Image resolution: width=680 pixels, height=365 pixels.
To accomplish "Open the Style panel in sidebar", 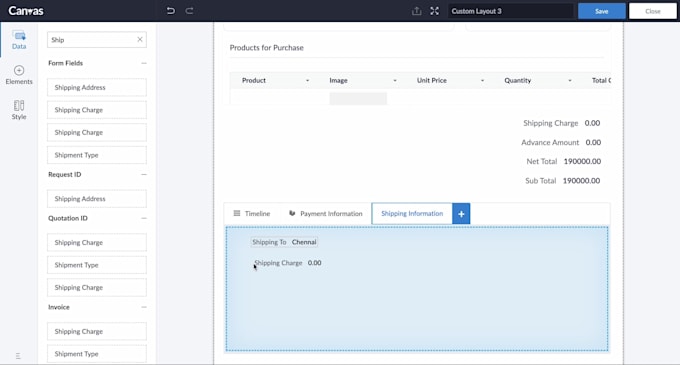I will [19, 110].
